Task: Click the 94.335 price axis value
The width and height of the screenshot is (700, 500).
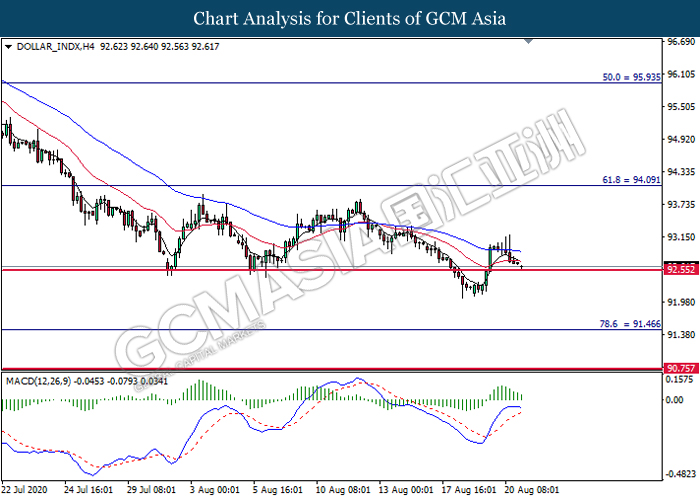Action: pyautogui.click(x=680, y=172)
